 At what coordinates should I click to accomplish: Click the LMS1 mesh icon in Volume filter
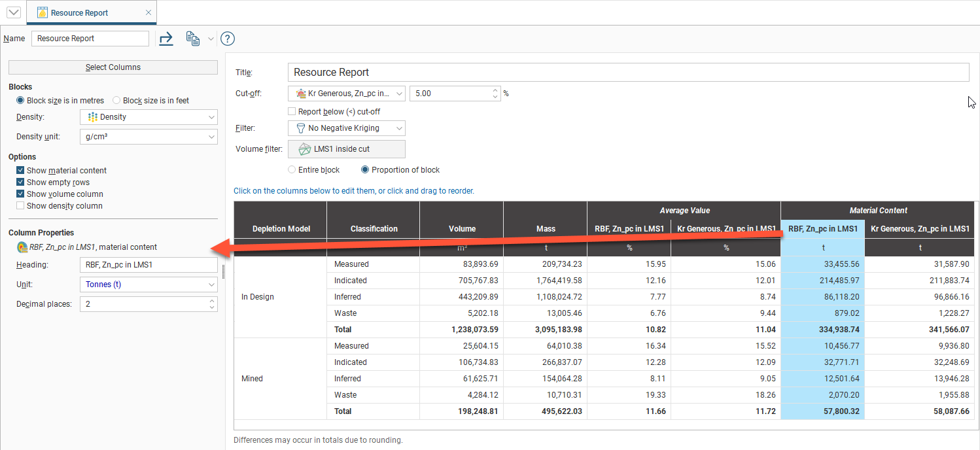click(304, 148)
